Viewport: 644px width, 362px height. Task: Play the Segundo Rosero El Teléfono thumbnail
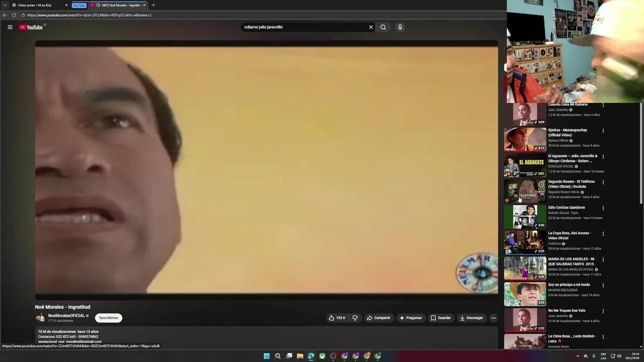pyautogui.click(x=525, y=191)
